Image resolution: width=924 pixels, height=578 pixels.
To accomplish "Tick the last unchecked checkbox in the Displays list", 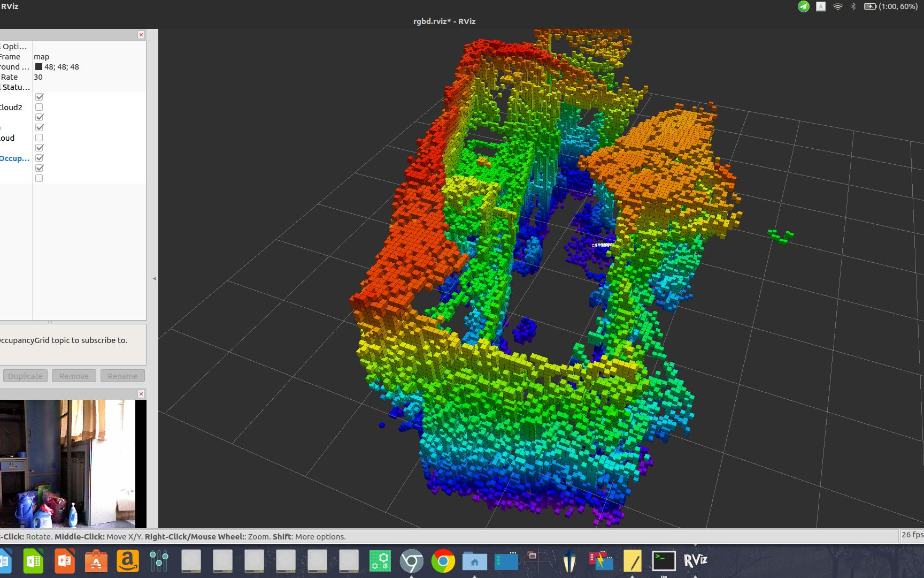I will 39,178.
